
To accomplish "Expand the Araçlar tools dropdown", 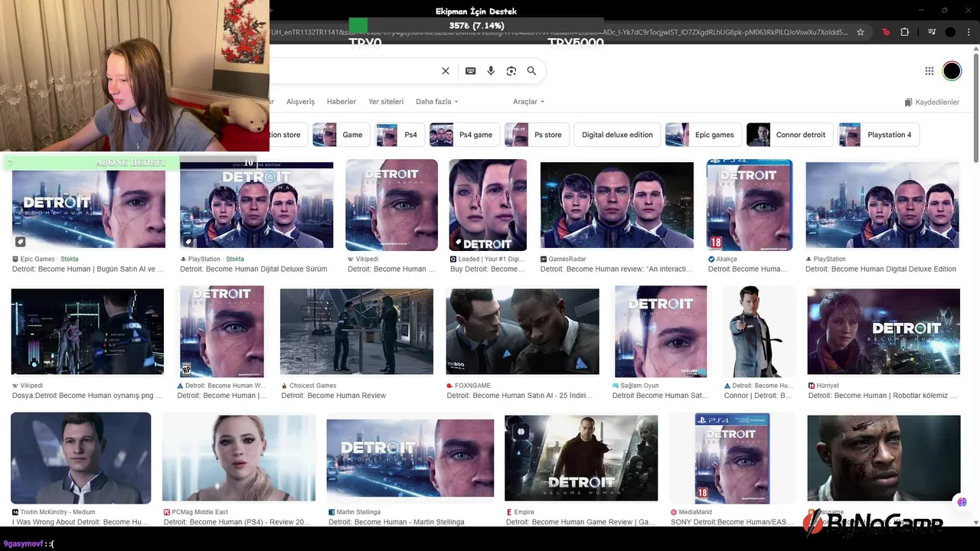I will click(x=529, y=102).
